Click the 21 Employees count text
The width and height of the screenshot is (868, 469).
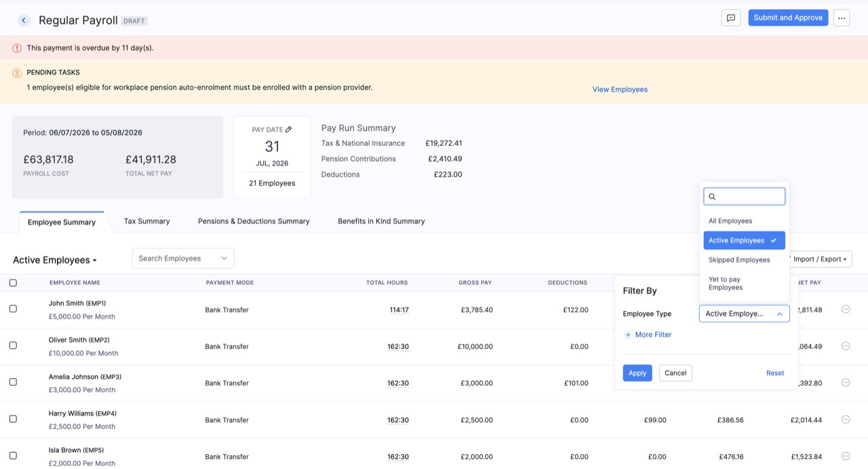pos(272,183)
